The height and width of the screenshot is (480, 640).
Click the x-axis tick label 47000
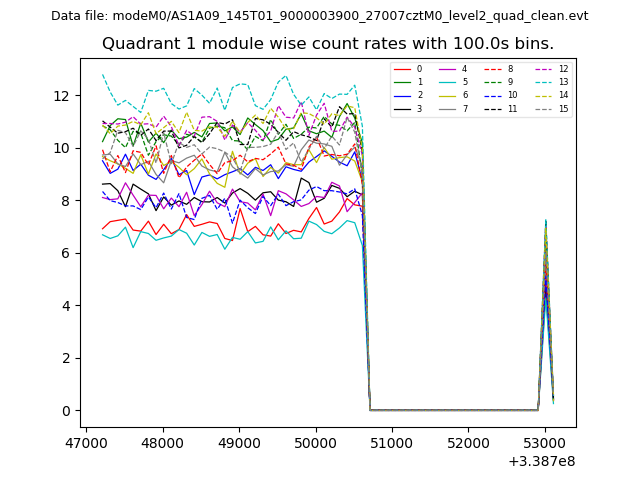point(86,442)
